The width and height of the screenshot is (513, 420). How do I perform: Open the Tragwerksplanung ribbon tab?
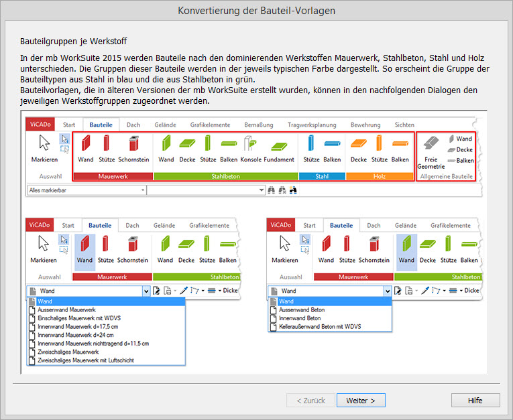(312, 125)
